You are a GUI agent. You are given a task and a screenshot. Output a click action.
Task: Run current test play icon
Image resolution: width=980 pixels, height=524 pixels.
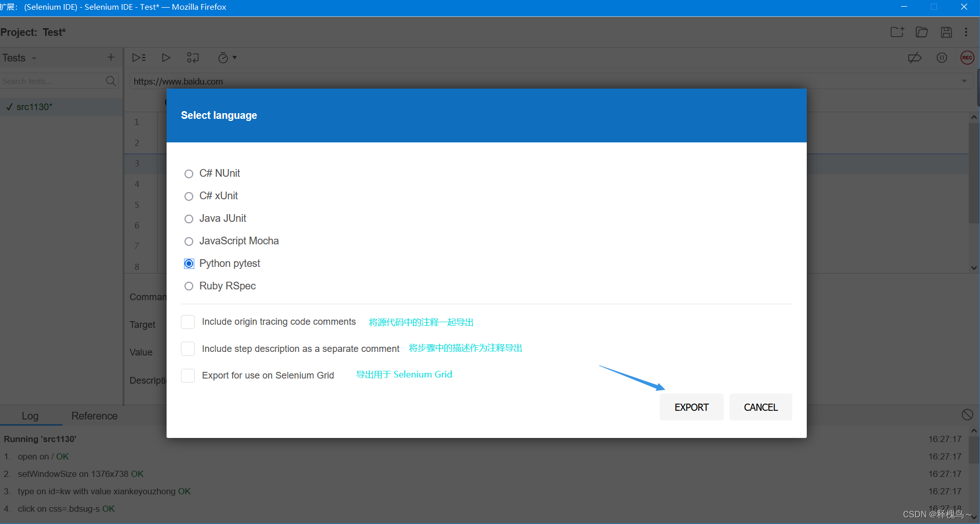tap(166, 58)
